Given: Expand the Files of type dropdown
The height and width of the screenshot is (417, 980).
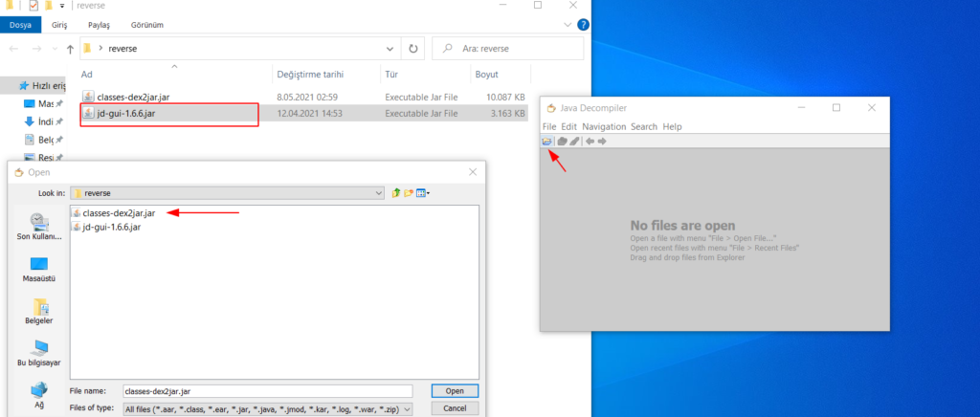Looking at the screenshot, I should coord(408,409).
